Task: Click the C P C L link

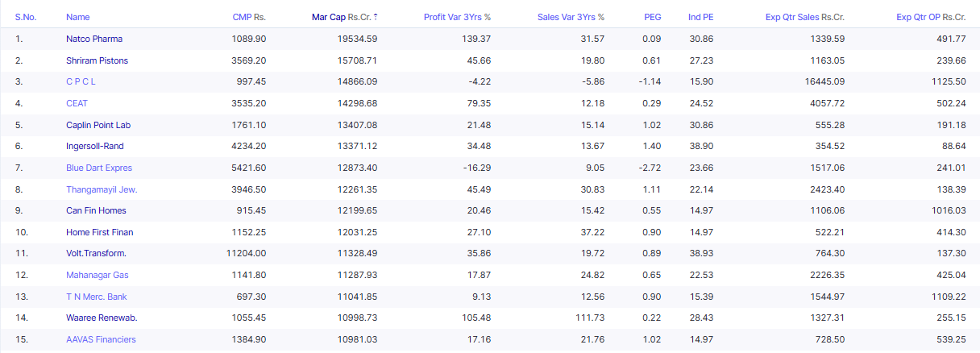Action: [81, 81]
